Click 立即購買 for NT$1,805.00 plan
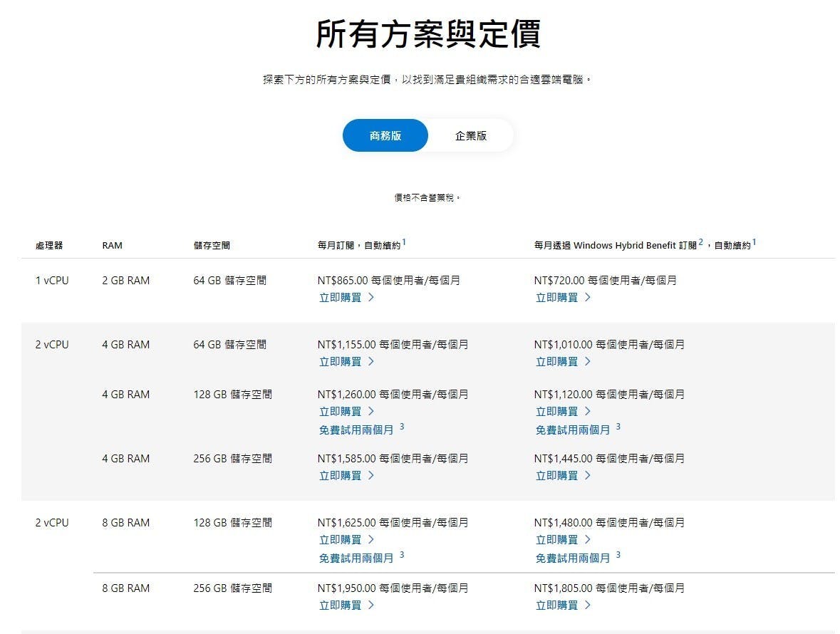The image size is (840, 634). [x=563, y=606]
